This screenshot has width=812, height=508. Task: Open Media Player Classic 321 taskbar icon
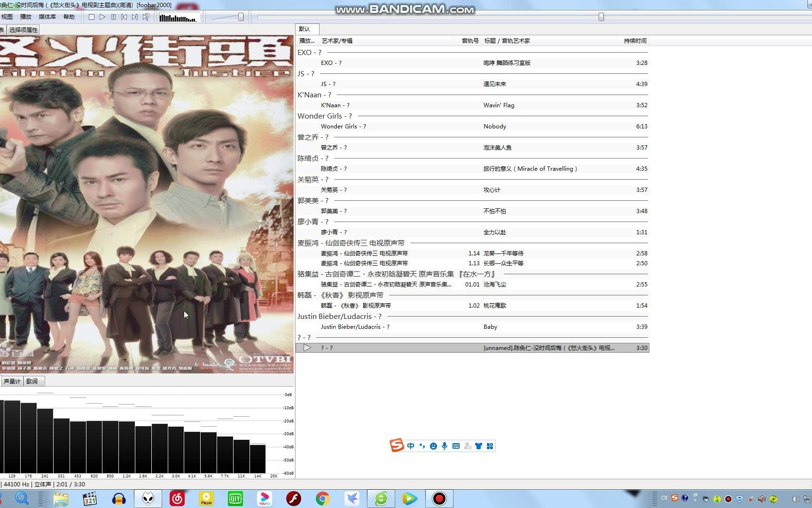[x=90, y=499]
